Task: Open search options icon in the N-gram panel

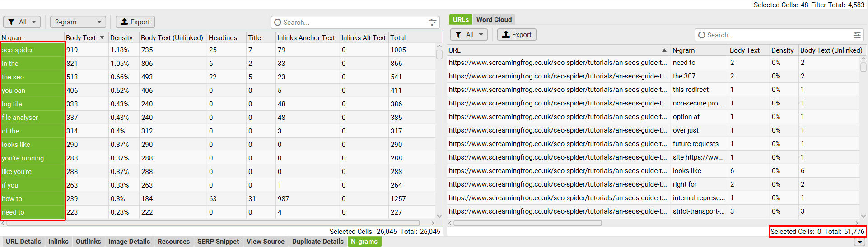Action: click(x=433, y=22)
